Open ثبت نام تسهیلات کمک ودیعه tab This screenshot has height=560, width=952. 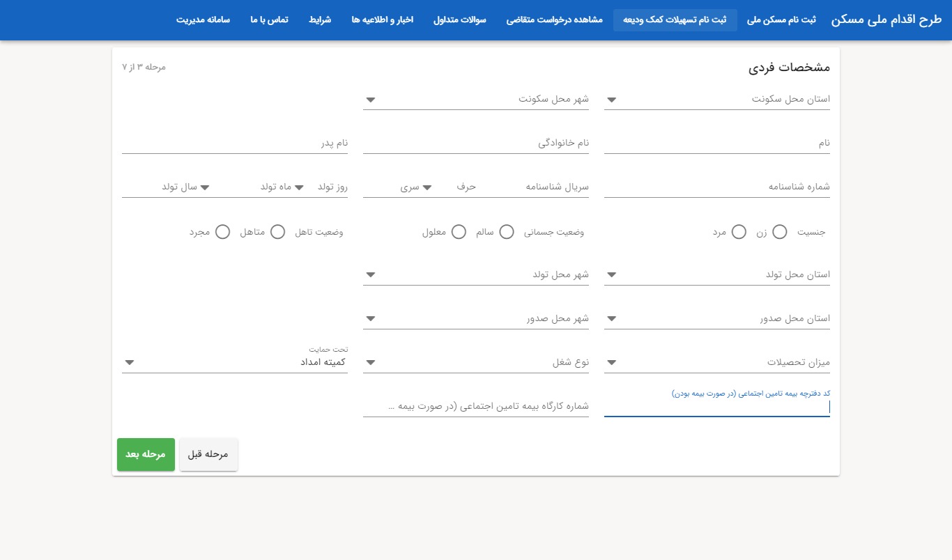pos(675,20)
